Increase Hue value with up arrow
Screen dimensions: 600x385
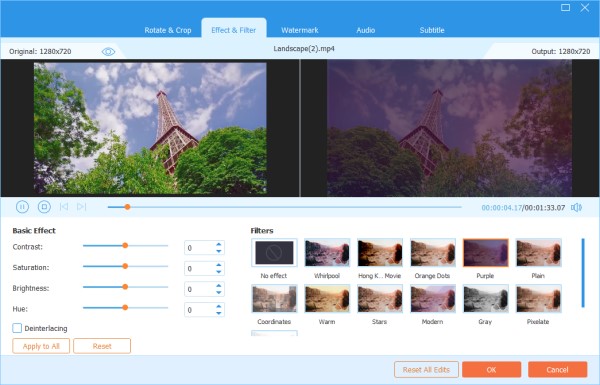click(x=218, y=306)
